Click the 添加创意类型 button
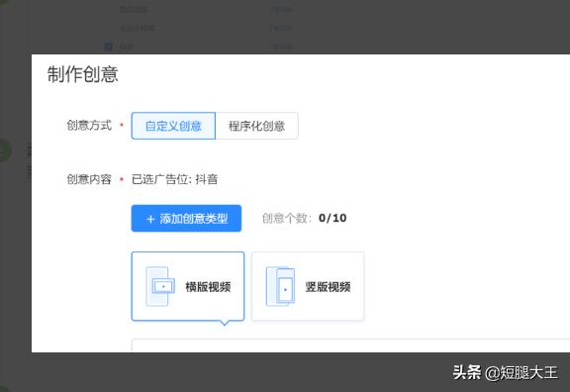 (x=186, y=218)
